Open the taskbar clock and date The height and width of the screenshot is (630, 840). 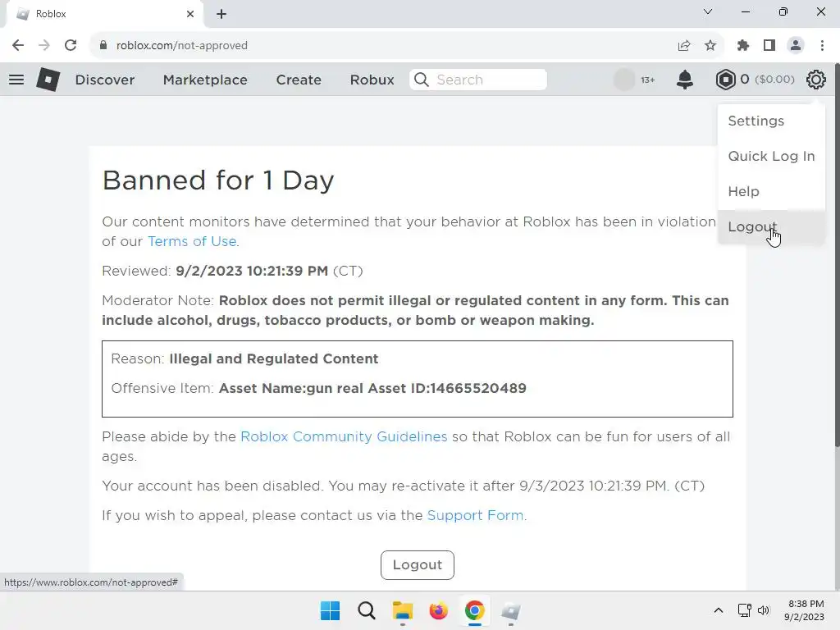click(805, 610)
